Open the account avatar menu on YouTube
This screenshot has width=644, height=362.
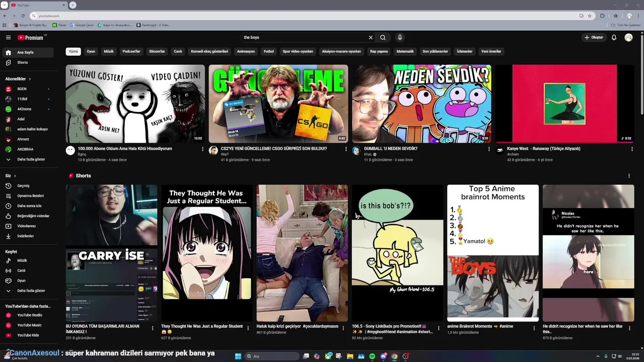(628, 38)
